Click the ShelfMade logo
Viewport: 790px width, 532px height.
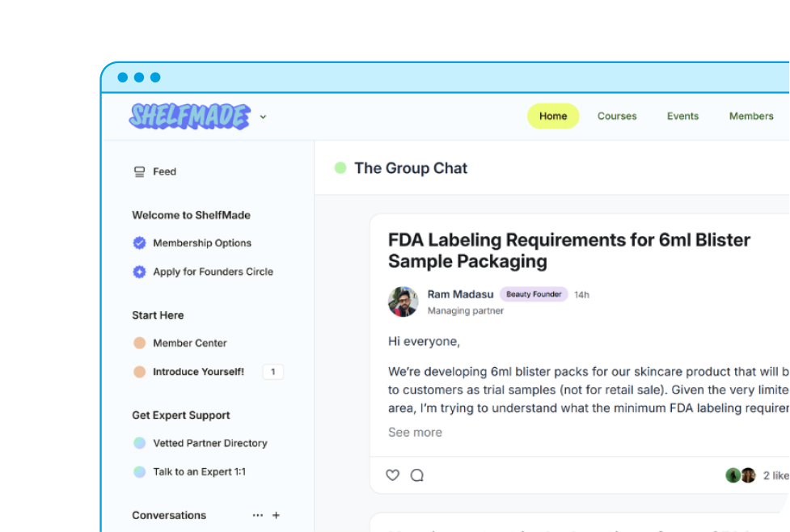point(189,116)
